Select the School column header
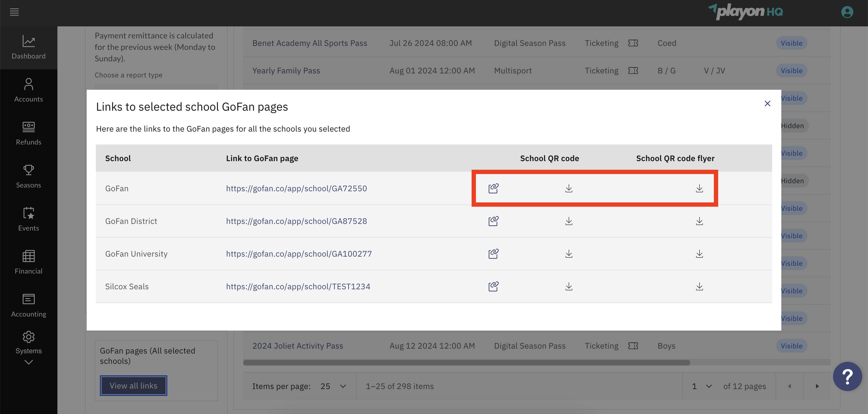The image size is (868, 414). tap(118, 158)
